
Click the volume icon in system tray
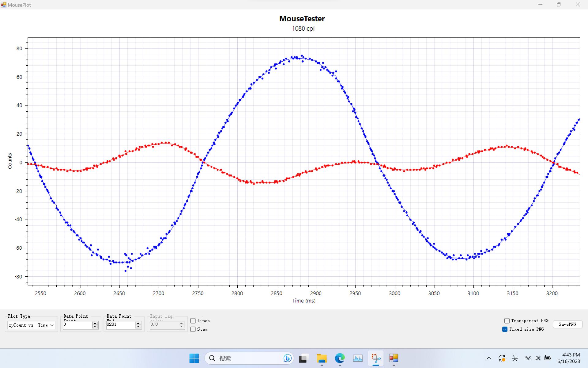coord(537,358)
